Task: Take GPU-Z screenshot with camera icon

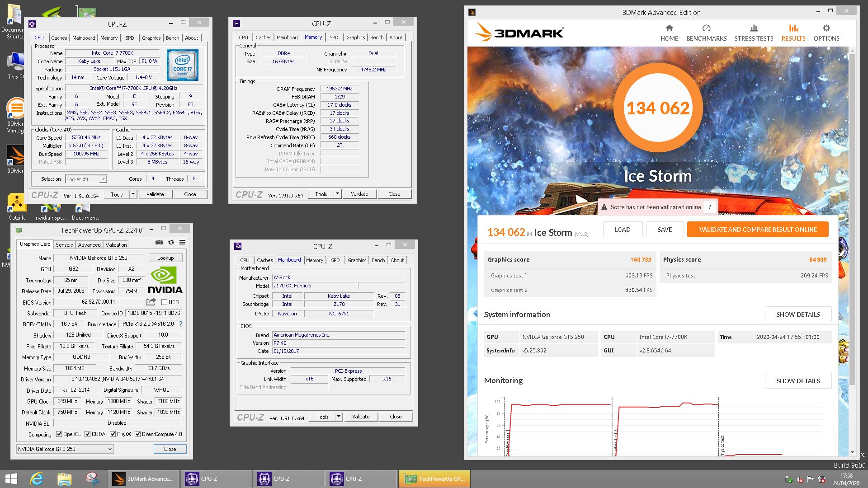Action: (159, 242)
